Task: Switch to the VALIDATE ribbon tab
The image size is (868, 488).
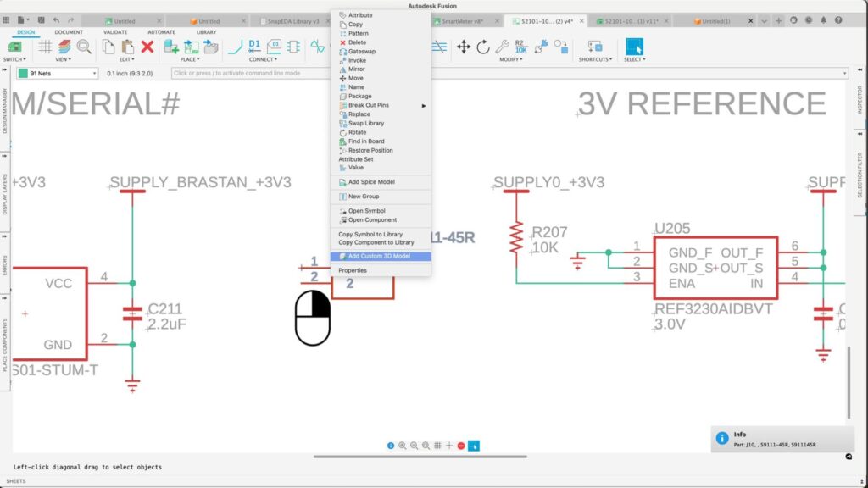Action: [115, 32]
